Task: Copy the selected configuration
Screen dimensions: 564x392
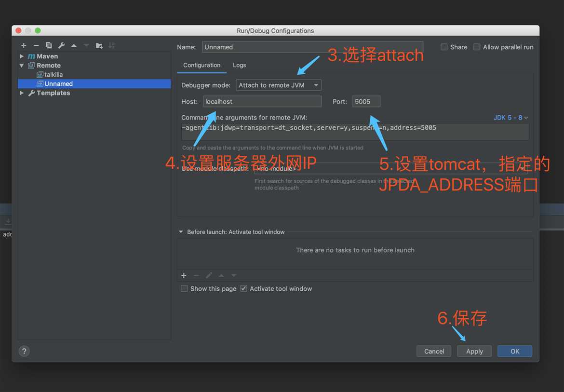Action: click(x=49, y=45)
